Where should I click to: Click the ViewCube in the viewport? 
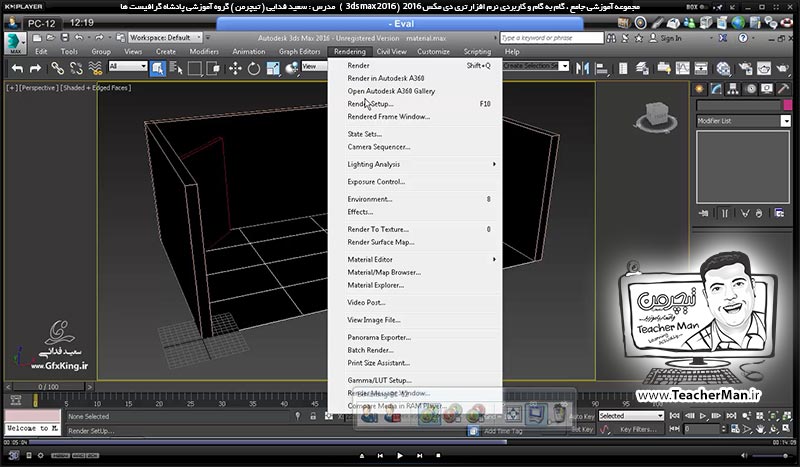(x=657, y=117)
